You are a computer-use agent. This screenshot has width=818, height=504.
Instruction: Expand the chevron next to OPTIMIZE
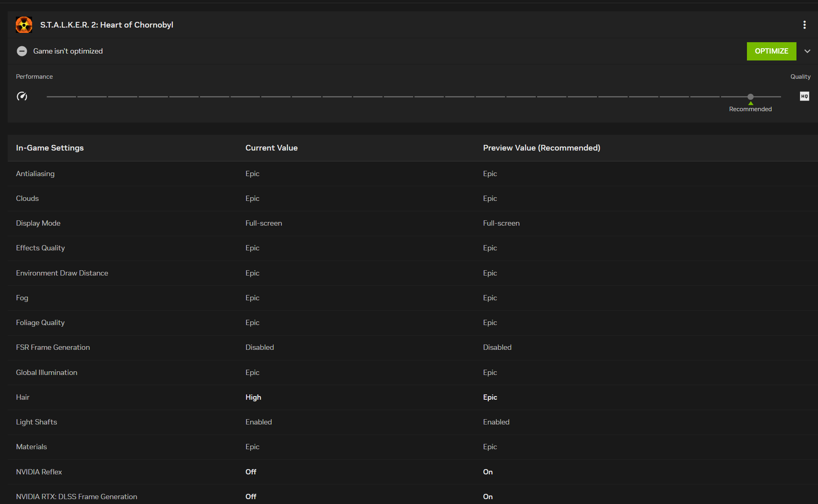[x=807, y=51]
